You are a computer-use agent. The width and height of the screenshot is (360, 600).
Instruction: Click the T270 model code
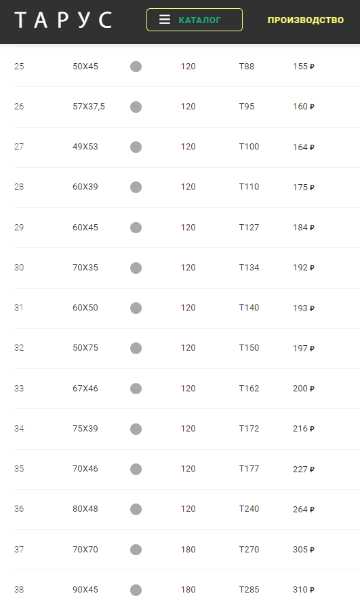249,549
